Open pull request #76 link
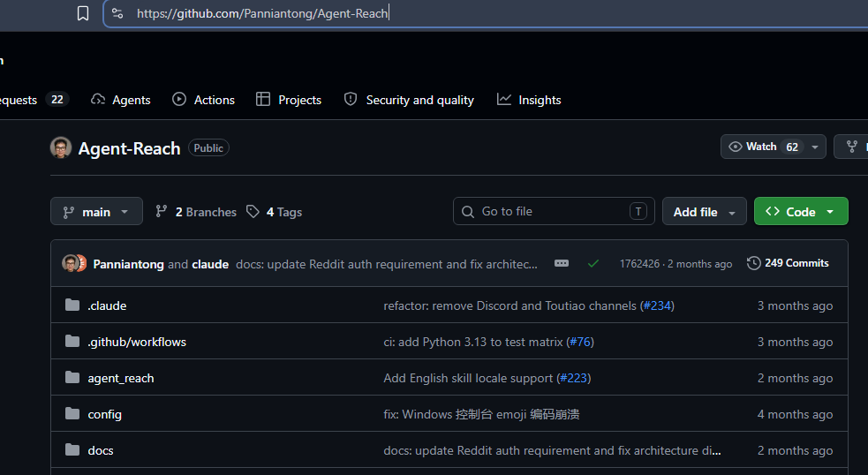 (x=580, y=343)
